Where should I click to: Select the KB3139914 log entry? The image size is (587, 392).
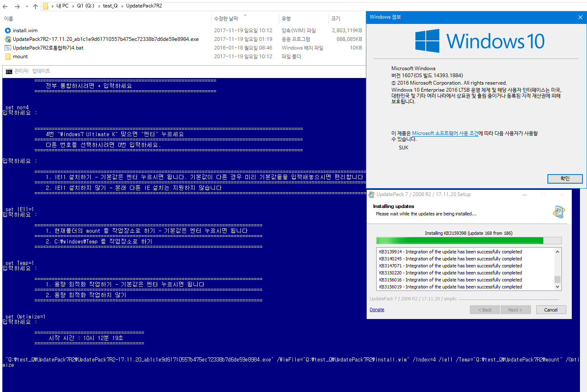coord(450,252)
